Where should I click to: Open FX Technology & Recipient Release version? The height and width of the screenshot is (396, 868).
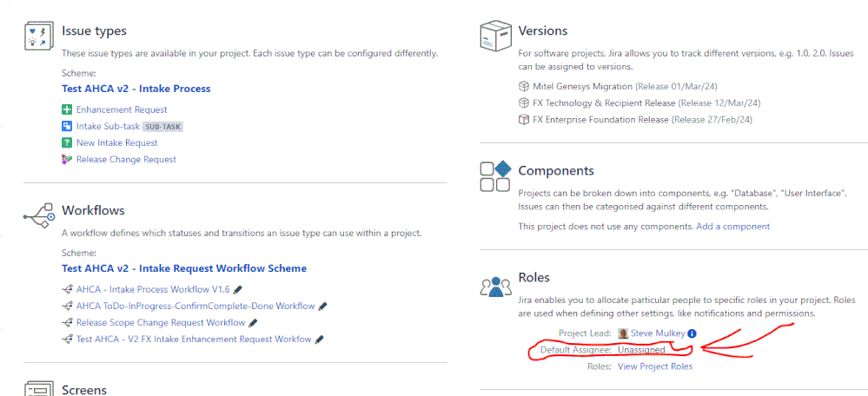604,102
